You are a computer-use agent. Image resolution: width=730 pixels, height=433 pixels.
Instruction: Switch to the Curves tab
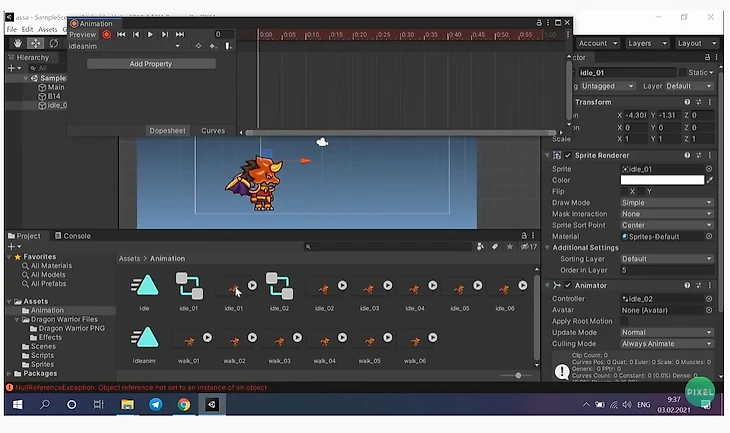(x=213, y=131)
